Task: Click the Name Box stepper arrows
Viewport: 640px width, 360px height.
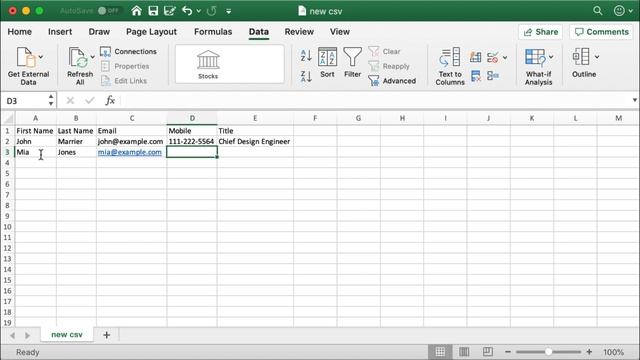Action: click(x=51, y=100)
